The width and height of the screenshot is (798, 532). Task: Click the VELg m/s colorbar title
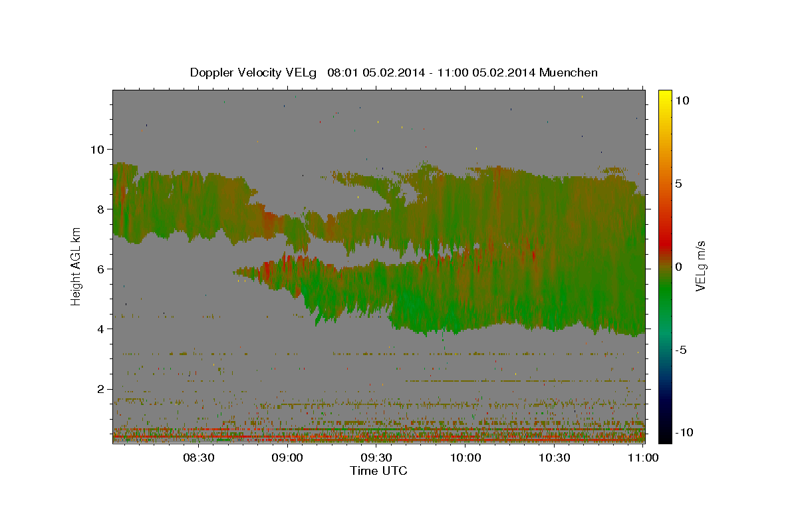click(x=701, y=266)
